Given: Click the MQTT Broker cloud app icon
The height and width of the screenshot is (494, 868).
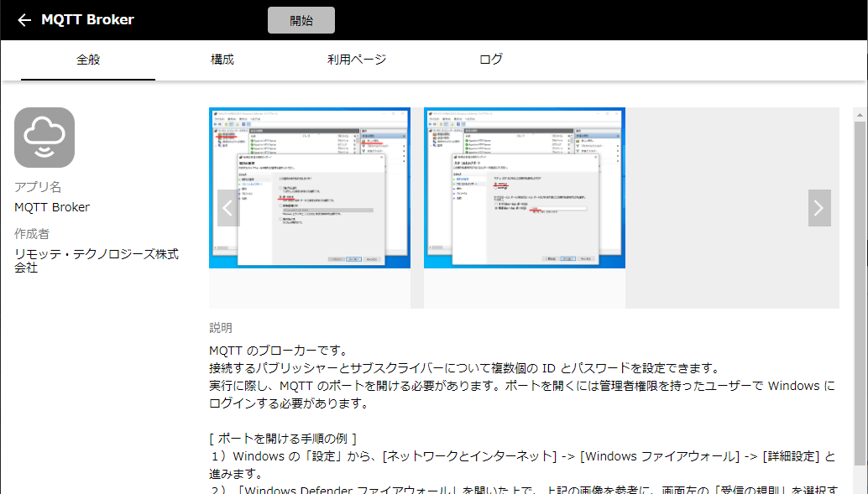Looking at the screenshot, I should tap(44, 138).
